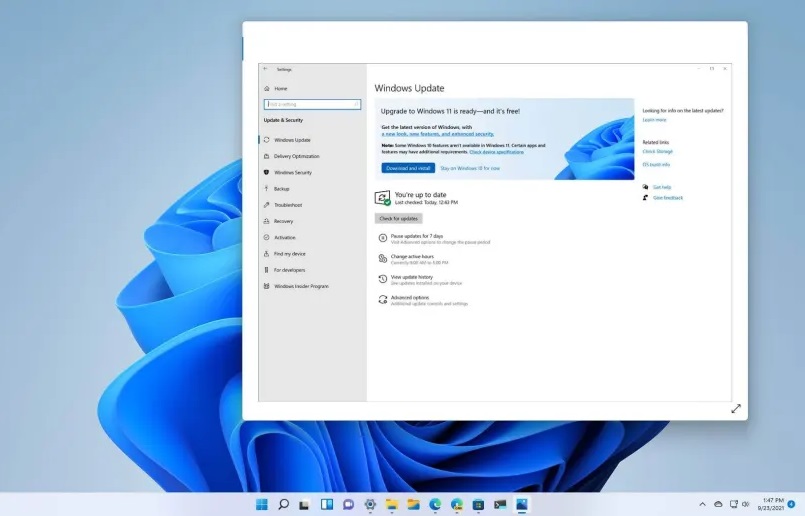Viewport: 805px width, 516px height.
Task: Expand the photo with the diagonal arrows icon
Action: pos(736,408)
